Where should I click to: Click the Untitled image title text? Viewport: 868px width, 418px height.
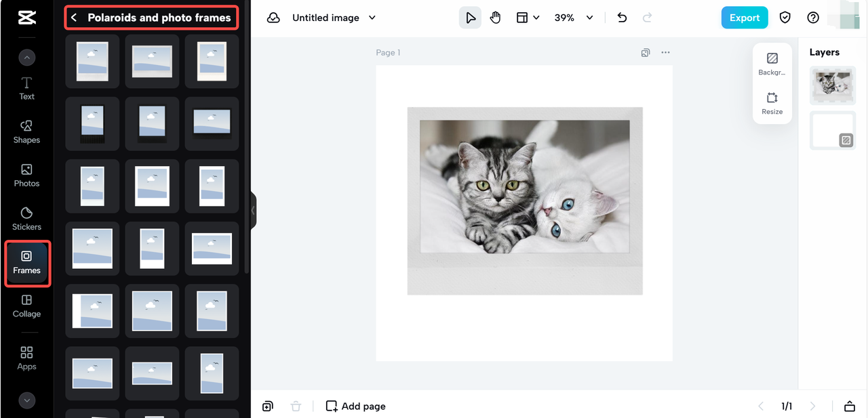[325, 18]
